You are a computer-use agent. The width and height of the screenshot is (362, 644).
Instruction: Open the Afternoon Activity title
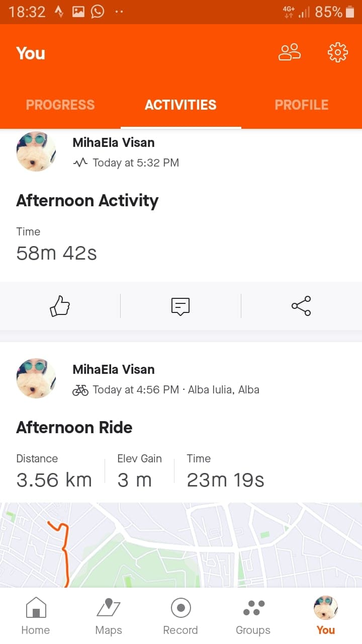(x=87, y=201)
